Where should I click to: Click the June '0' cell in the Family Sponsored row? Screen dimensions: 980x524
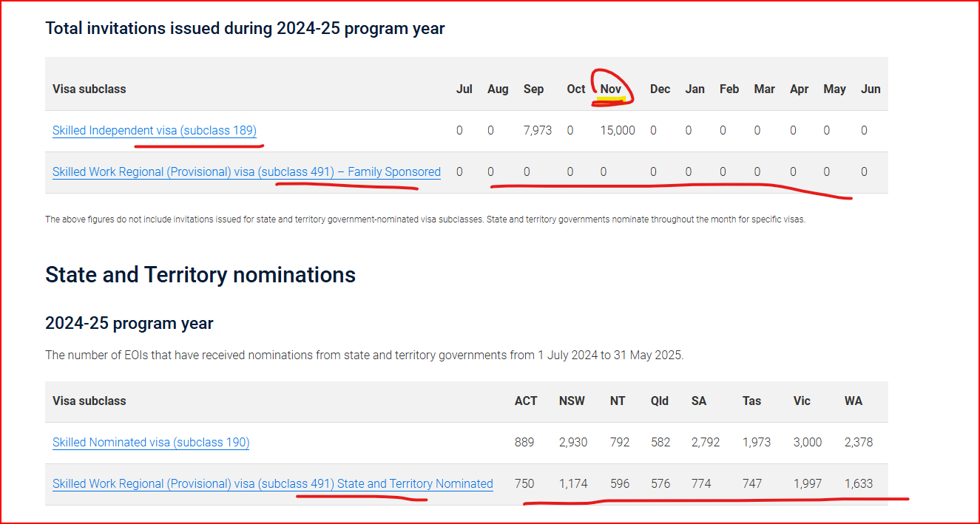pyautogui.click(x=864, y=172)
